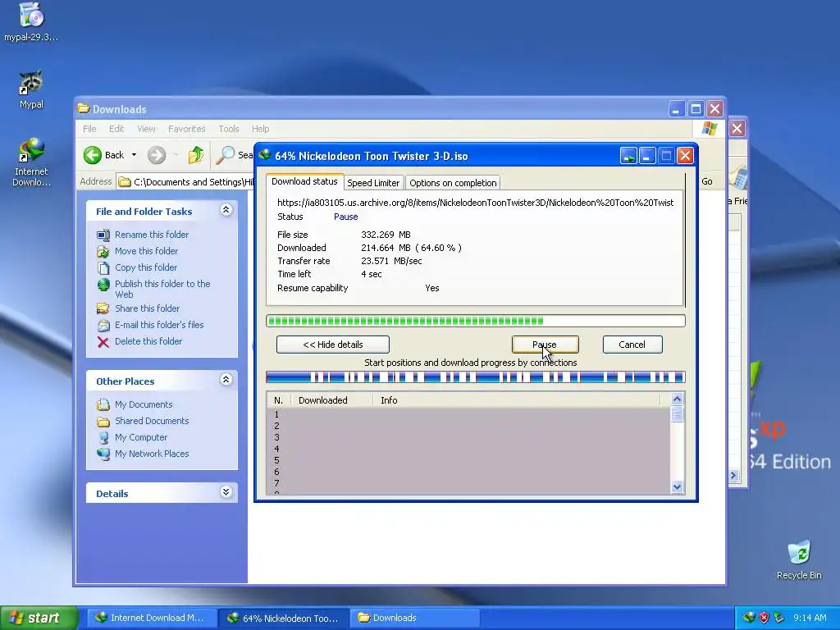Click the << Hide details button
Screen dimensions: 840x630
333,345
